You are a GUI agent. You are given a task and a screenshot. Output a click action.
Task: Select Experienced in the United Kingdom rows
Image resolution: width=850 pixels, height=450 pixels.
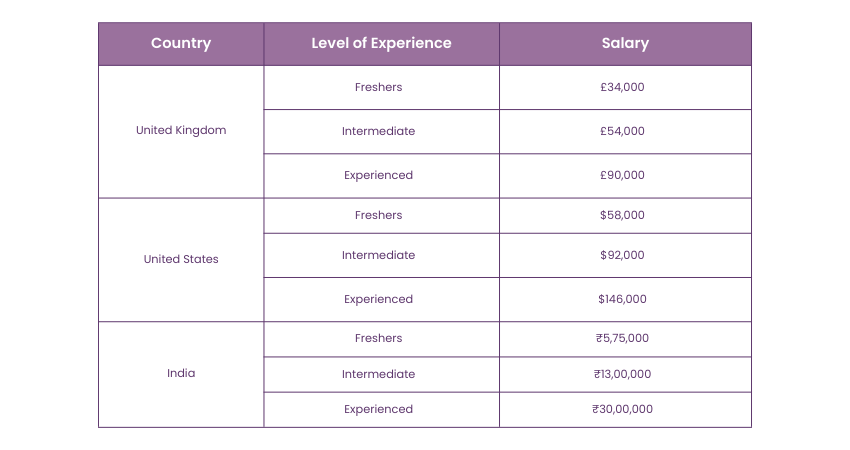[378, 175]
